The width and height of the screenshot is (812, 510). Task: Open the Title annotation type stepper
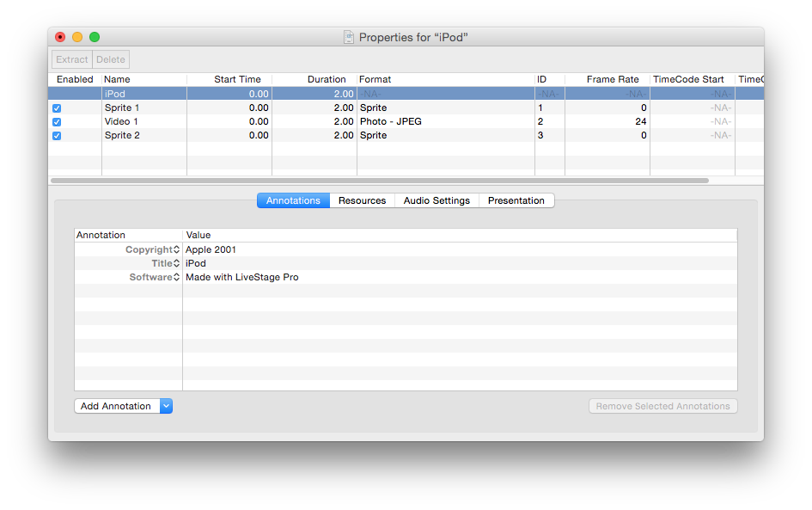point(177,263)
